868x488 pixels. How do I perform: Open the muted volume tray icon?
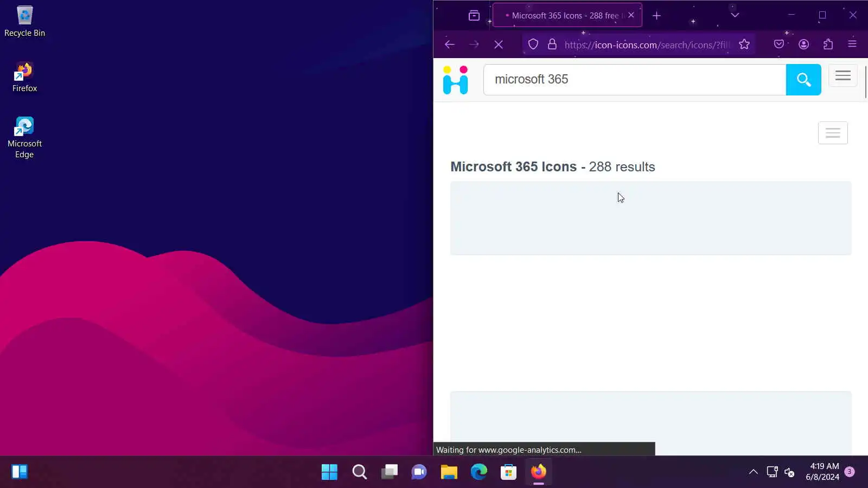[x=789, y=472]
